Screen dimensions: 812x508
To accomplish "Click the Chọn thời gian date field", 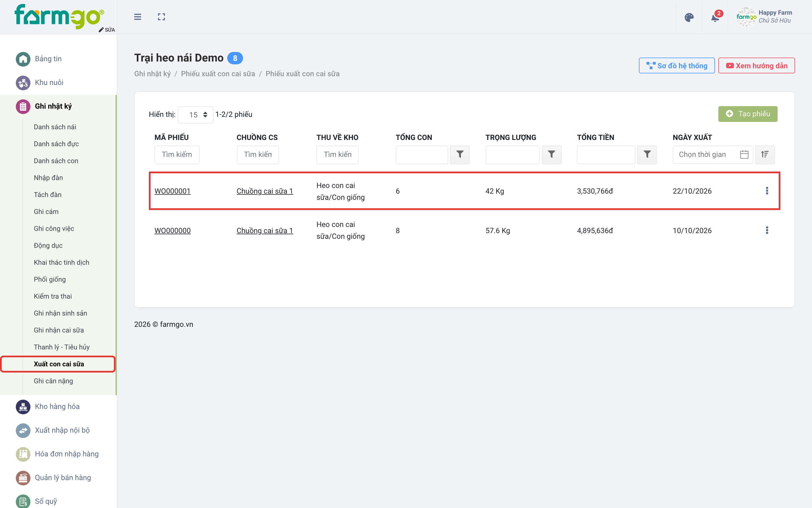I will (713, 155).
